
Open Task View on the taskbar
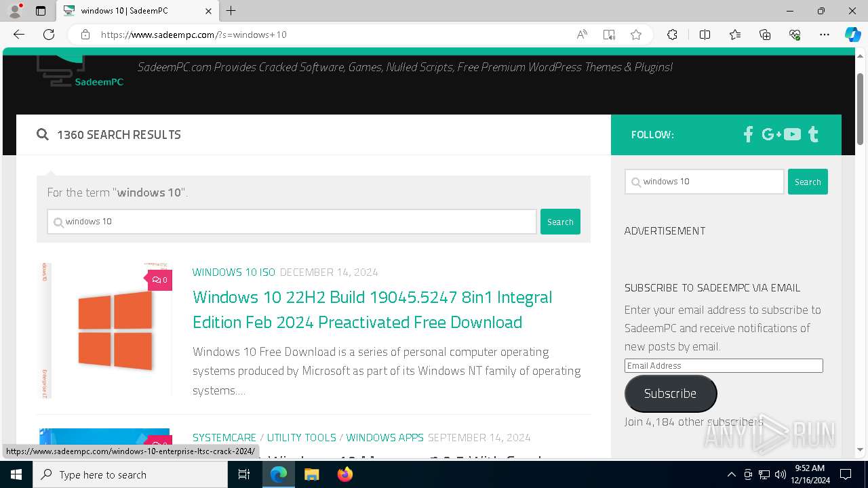244,474
